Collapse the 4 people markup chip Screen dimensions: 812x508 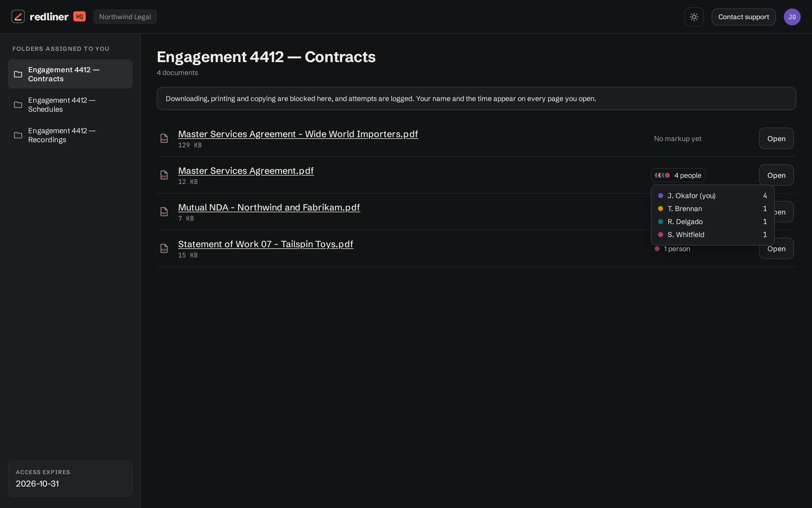click(678, 175)
